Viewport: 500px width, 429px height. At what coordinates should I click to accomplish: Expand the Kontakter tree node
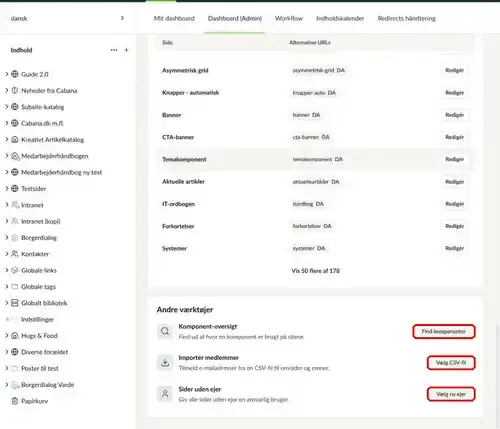point(6,254)
